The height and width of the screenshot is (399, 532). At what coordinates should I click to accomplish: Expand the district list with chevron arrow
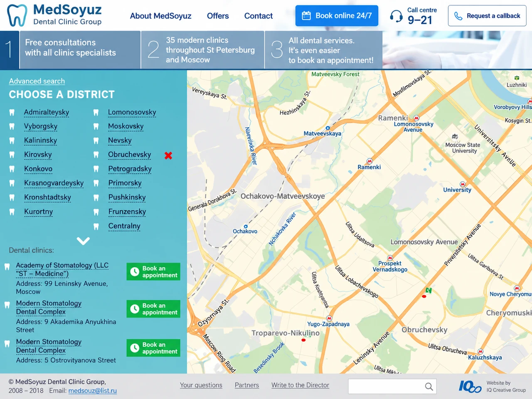(83, 241)
